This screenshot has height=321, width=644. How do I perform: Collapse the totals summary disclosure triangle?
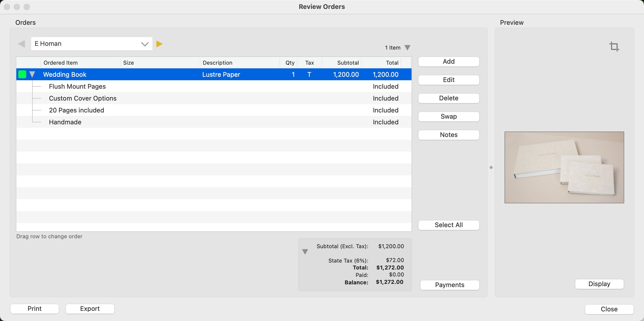click(x=305, y=252)
